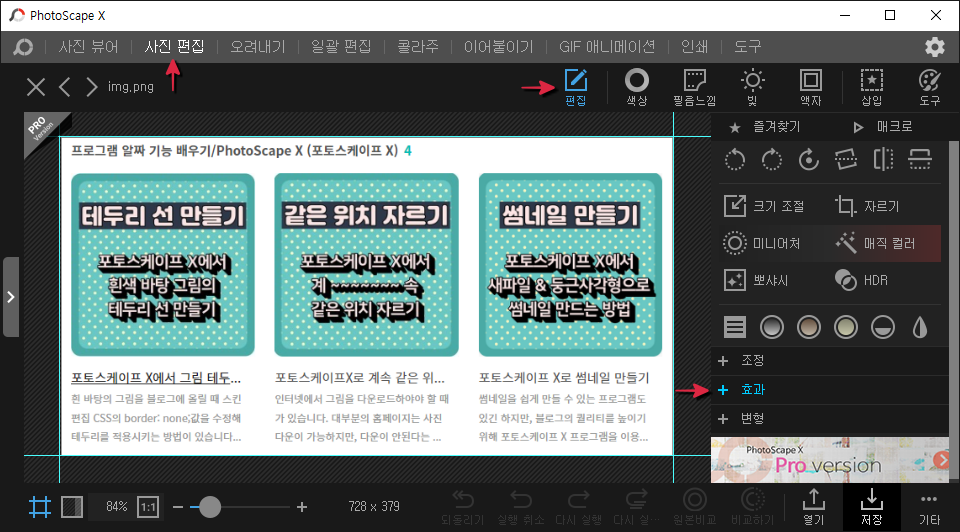Click the sepia circle filter icon
960x532 pixels.
[x=809, y=327]
